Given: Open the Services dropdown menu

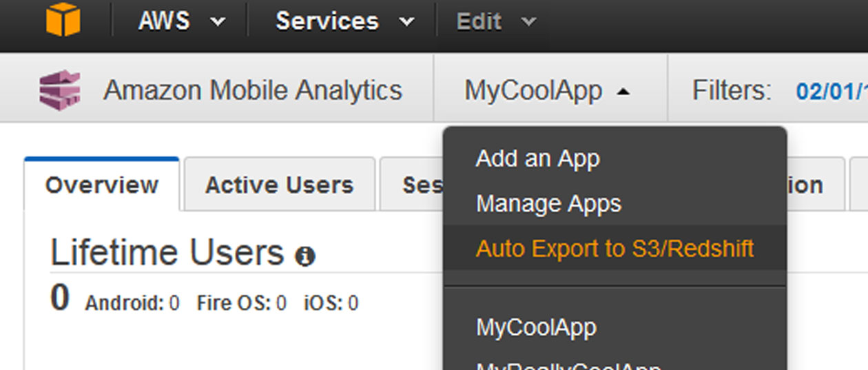Looking at the screenshot, I should (x=344, y=21).
